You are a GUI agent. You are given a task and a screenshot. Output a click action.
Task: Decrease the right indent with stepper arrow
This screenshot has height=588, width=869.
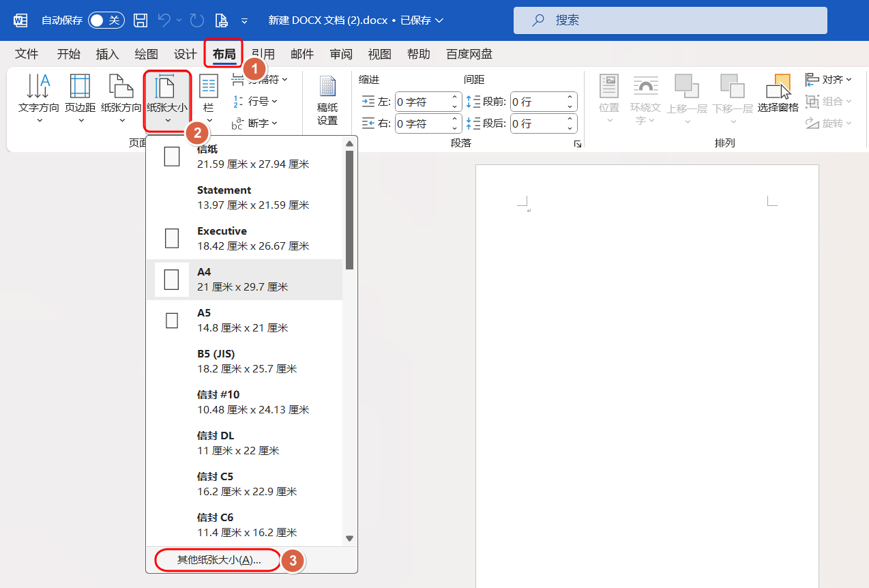pyautogui.click(x=455, y=128)
